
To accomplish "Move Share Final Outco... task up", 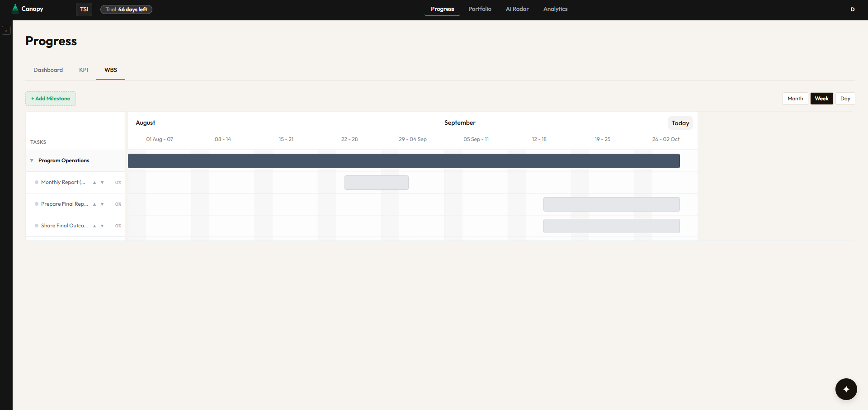I will click(x=94, y=226).
